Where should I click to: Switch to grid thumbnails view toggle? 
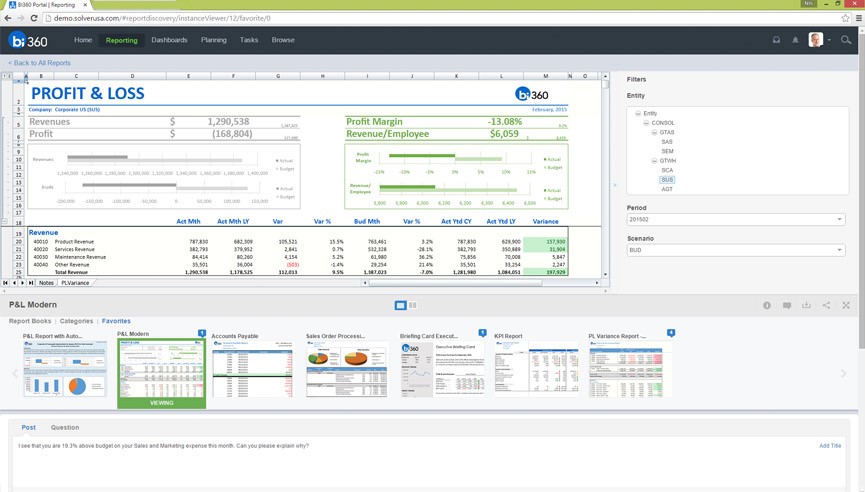[413, 305]
